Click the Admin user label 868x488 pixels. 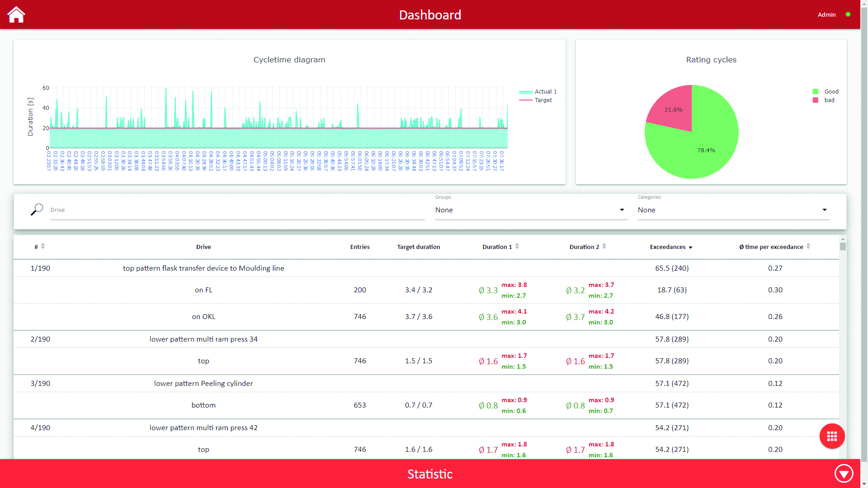point(826,15)
